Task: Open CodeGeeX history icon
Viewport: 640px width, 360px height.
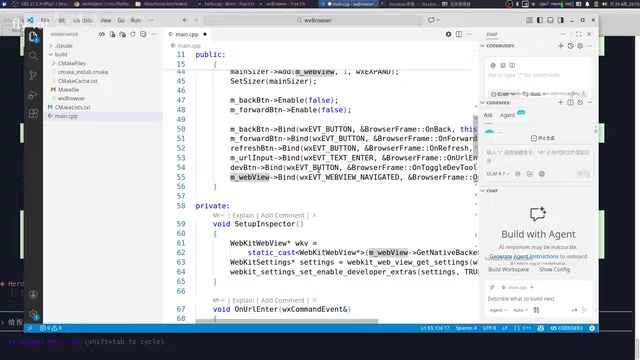Action: [x=580, y=102]
